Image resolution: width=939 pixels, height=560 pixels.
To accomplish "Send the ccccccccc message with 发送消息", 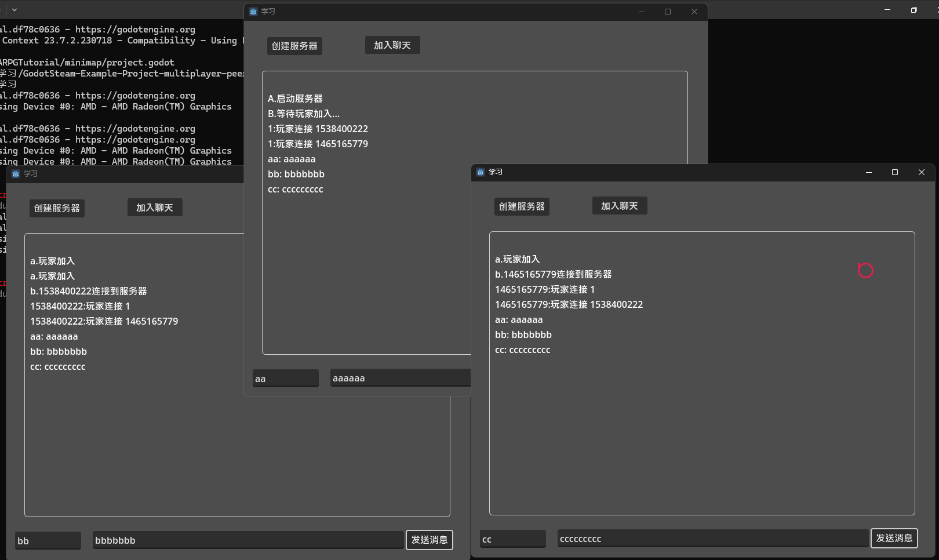I will (894, 538).
